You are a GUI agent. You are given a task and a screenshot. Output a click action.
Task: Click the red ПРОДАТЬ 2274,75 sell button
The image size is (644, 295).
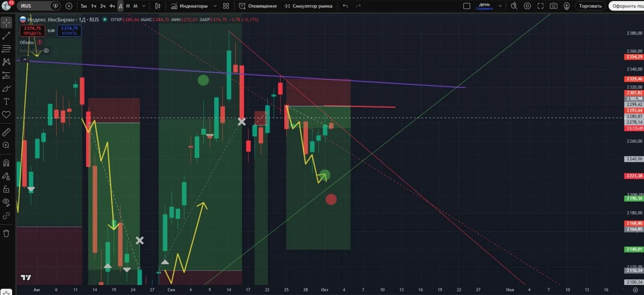pos(32,31)
